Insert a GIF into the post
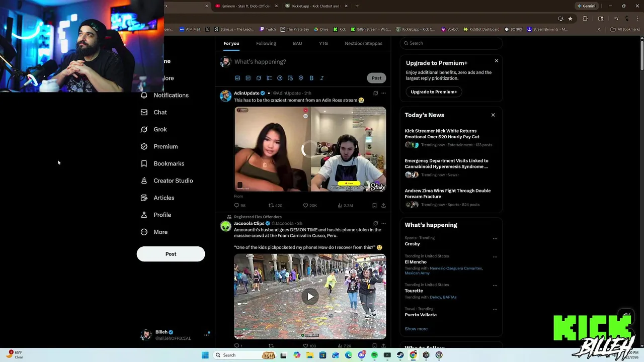The image size is (644, 362). coord(248,78)
